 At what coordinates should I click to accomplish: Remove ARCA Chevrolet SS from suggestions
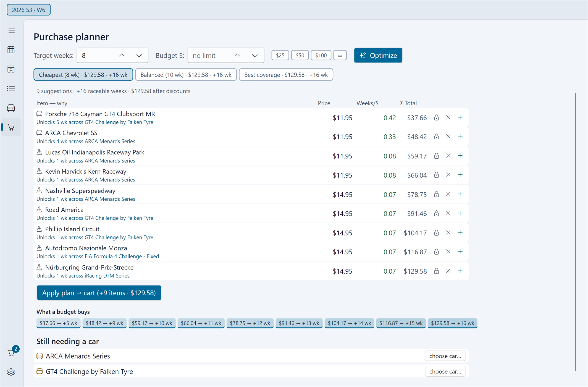coord(448,137)
